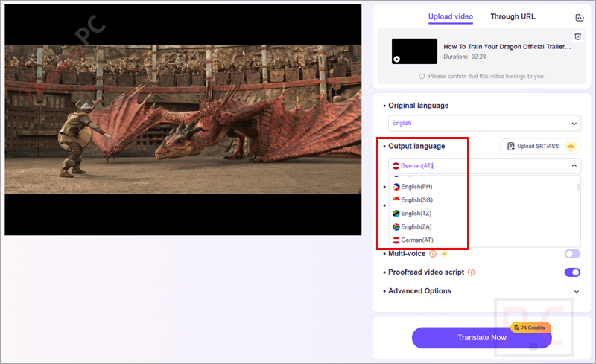Click the video title How To Train Your Dragon
The width and height of the screenshot is (596, 364).
[x=507, y=47]
